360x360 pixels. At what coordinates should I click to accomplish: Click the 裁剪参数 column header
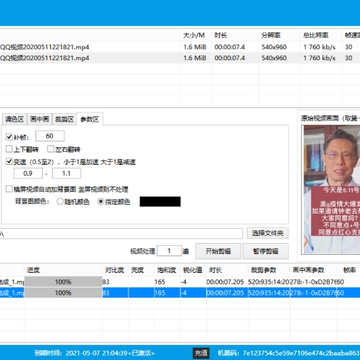264,270
